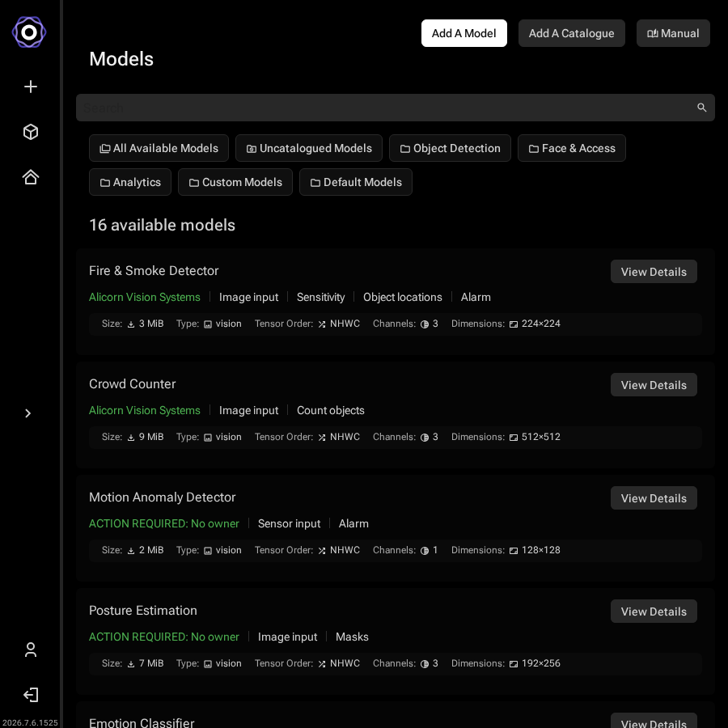Screen dimensions: 728x728
Task: Click the tensor order icon for Motion Anomaly Detector
Action: pos(322,551)
